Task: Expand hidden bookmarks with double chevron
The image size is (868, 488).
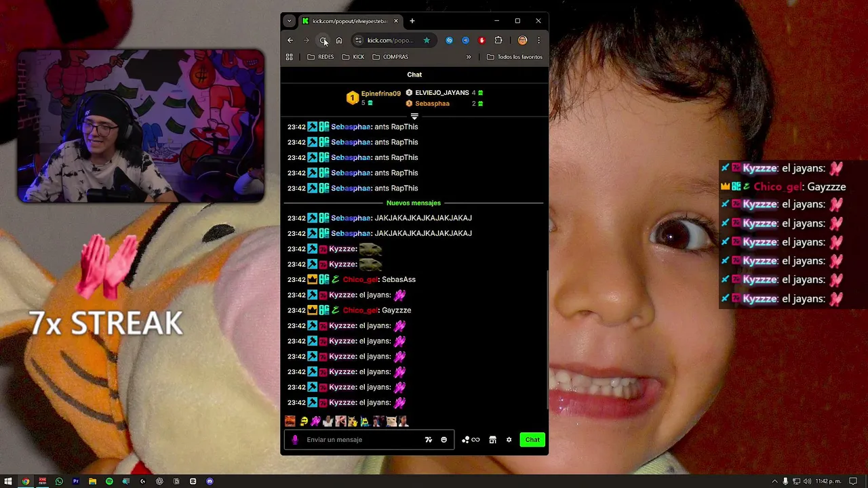Action: pos(468,57)
